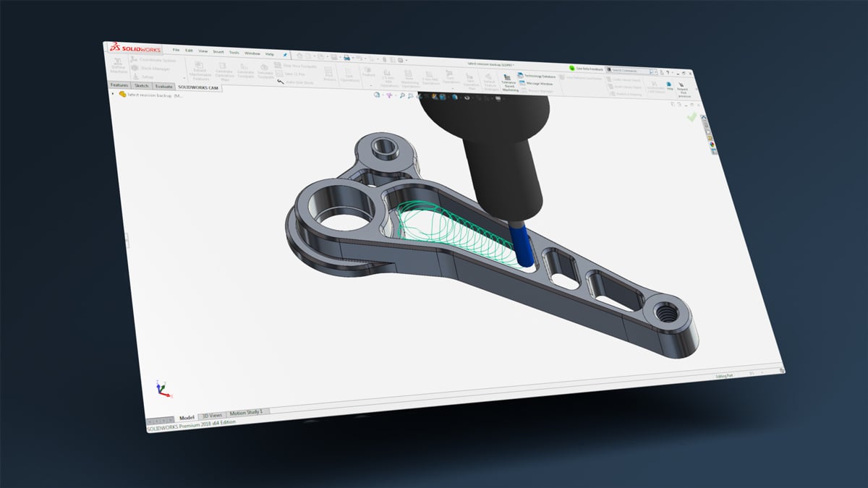Open the Message Window

pyautogui.click(x=538, y=84)
